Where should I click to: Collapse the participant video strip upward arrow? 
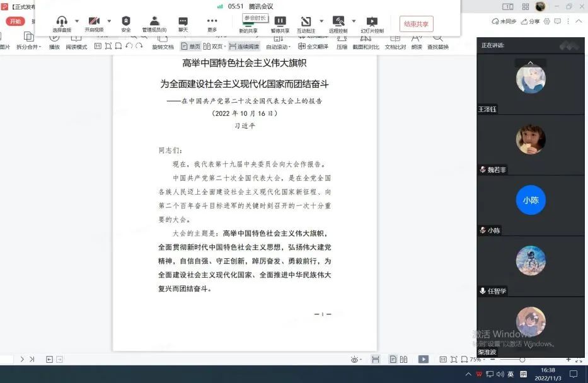pos(530,63)
